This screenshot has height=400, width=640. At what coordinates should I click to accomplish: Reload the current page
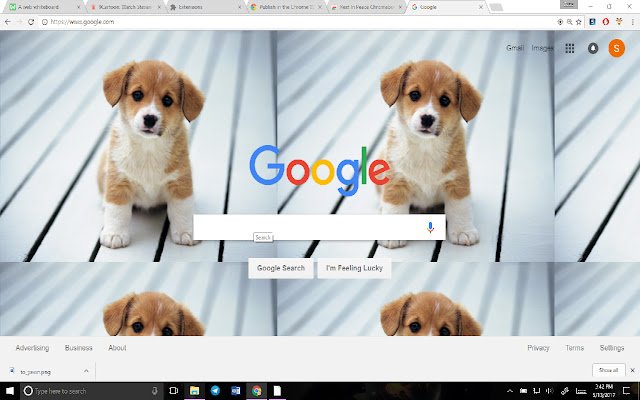(x=31, y=22)
